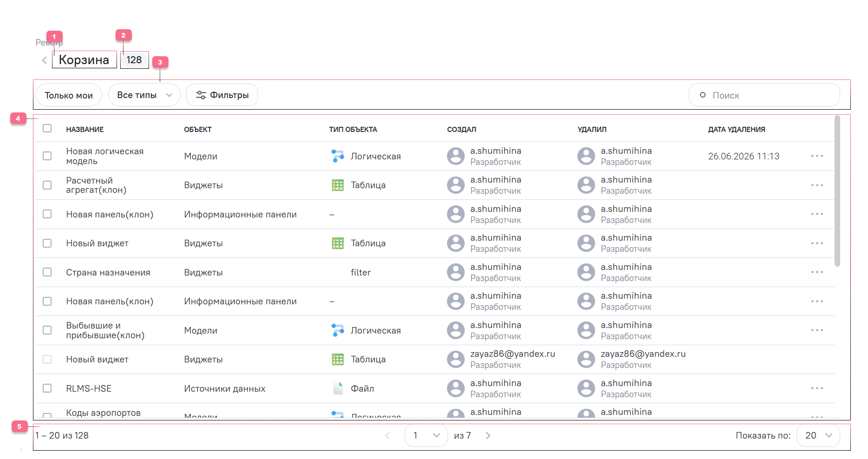Sort by the ТИП ОБЪЕКТА column header
The height and width of the screenshot is (459, 868).
point(353,130)
